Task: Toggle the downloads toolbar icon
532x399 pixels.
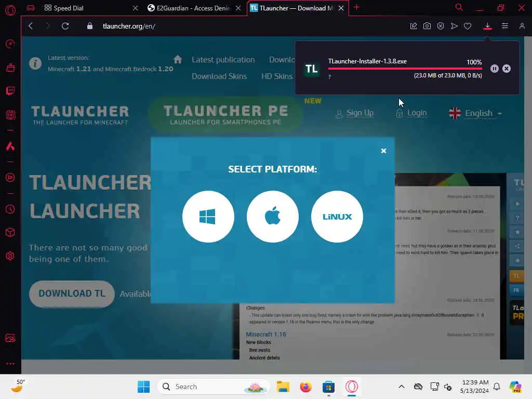Action: (x=487, y=26)
